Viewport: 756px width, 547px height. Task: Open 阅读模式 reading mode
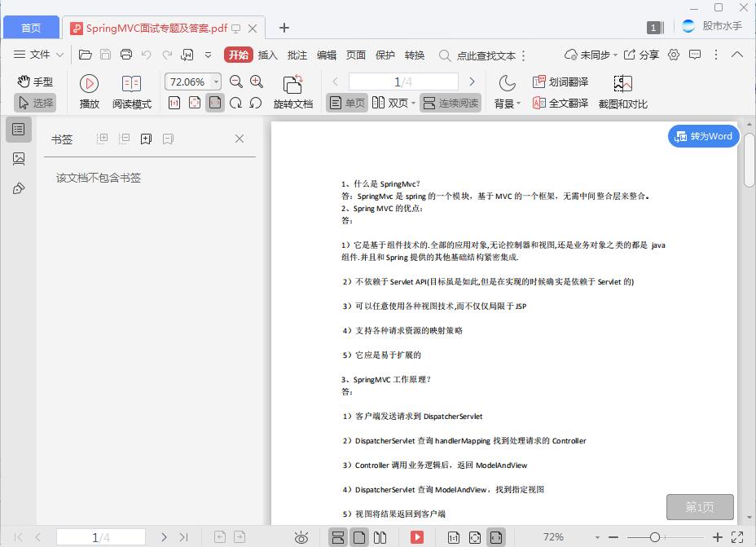click(132, 91)
